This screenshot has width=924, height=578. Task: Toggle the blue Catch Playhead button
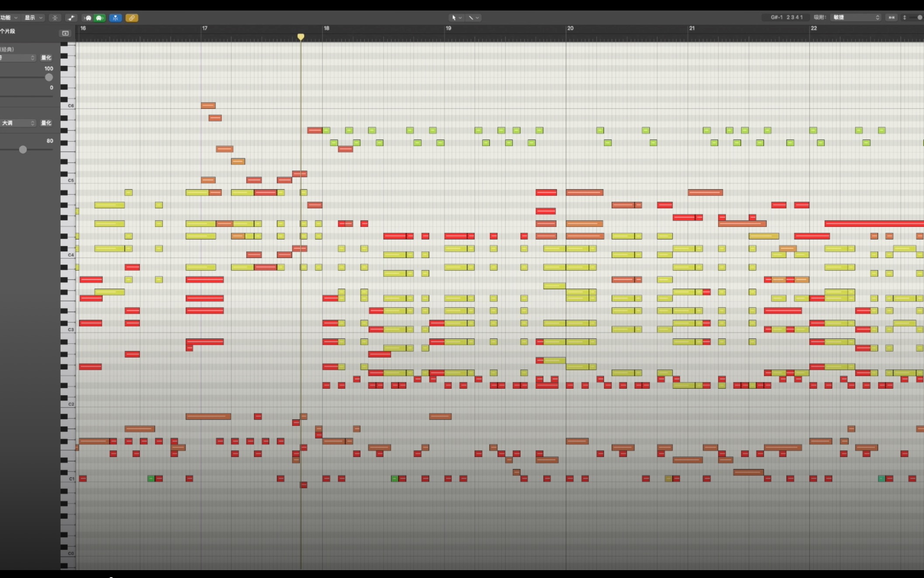(x=115, y=18)
